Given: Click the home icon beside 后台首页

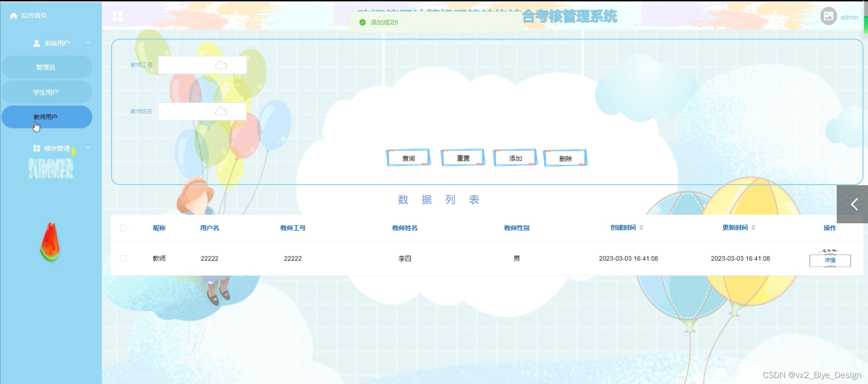Looking at the screenshot, I should point(14,15).
